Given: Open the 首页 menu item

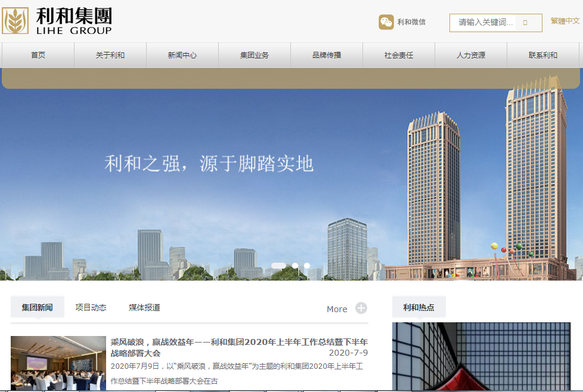Looking at the screenshot, I should pos(38,55).
